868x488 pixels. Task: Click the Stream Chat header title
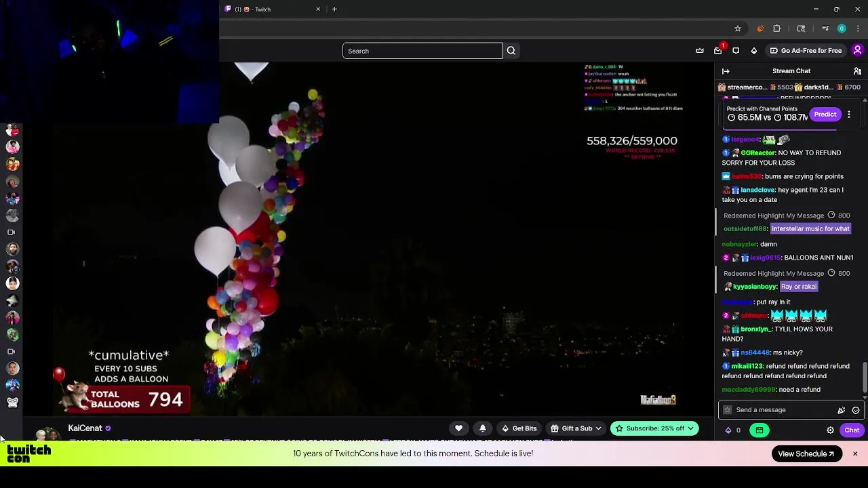point(791,71)
